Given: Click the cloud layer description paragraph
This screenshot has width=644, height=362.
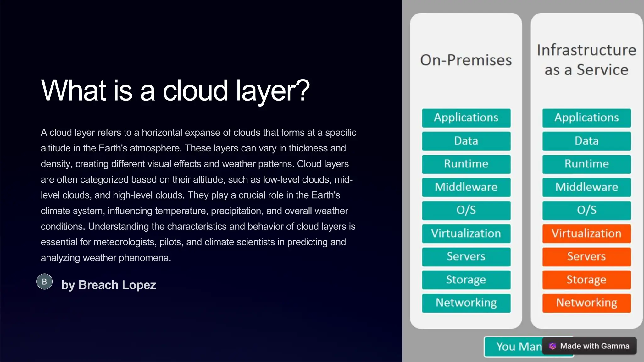Looking at the screenshot, I should [x=198, y=195].
